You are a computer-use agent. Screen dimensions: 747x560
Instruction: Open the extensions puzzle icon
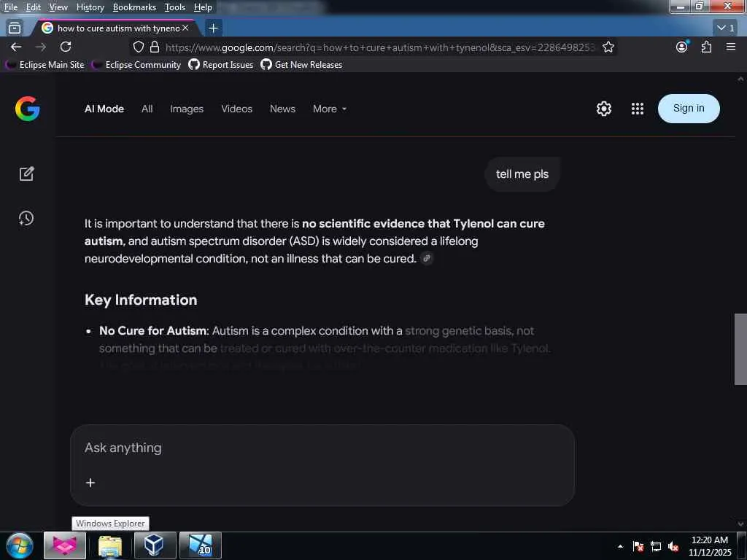click(x=706, y=47)
